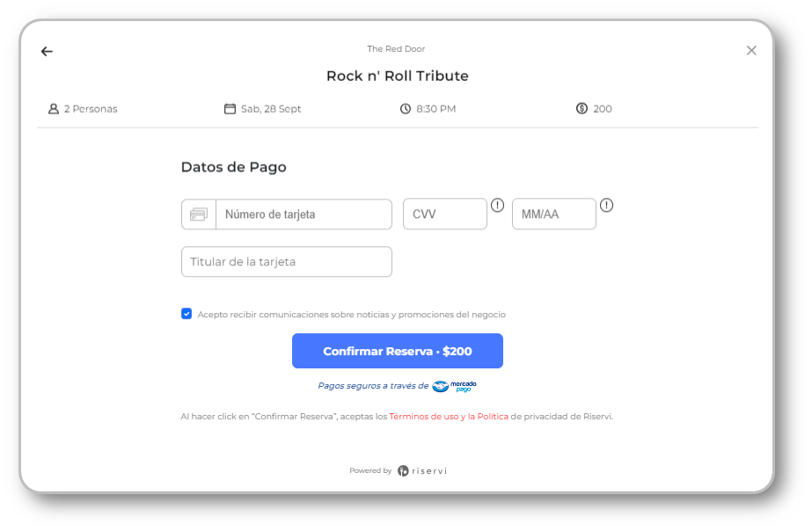This screenshot has height=531, width=812.
Task: Click the Riservi logo at the bottom
Action: click(x=422, y=470)
